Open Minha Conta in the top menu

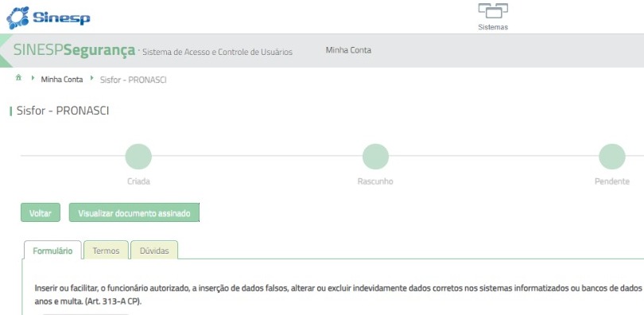(x=348, y=50)
